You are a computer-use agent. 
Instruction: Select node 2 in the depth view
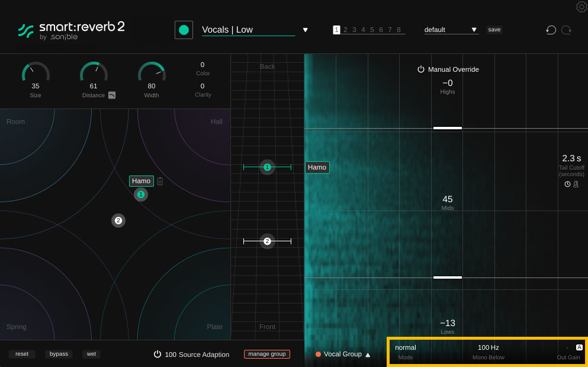point(268,241)
